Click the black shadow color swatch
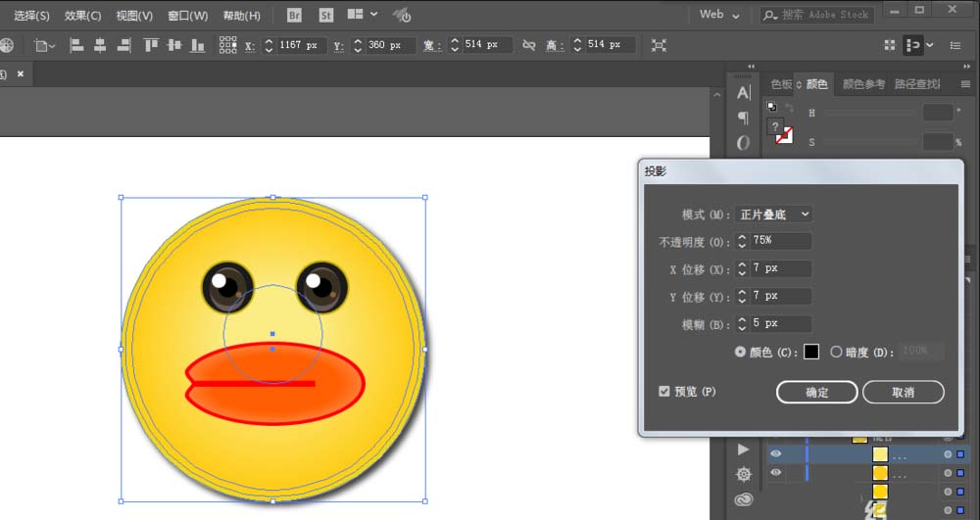 (810, 352)
